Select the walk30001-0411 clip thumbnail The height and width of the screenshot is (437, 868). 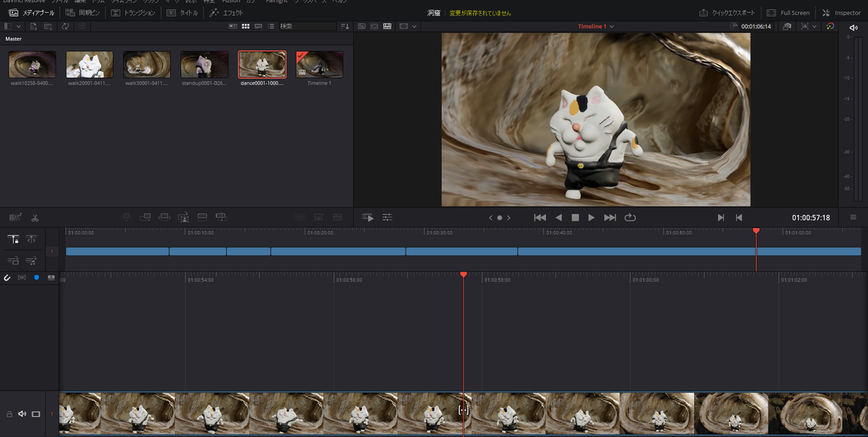[x=147, y=64]
